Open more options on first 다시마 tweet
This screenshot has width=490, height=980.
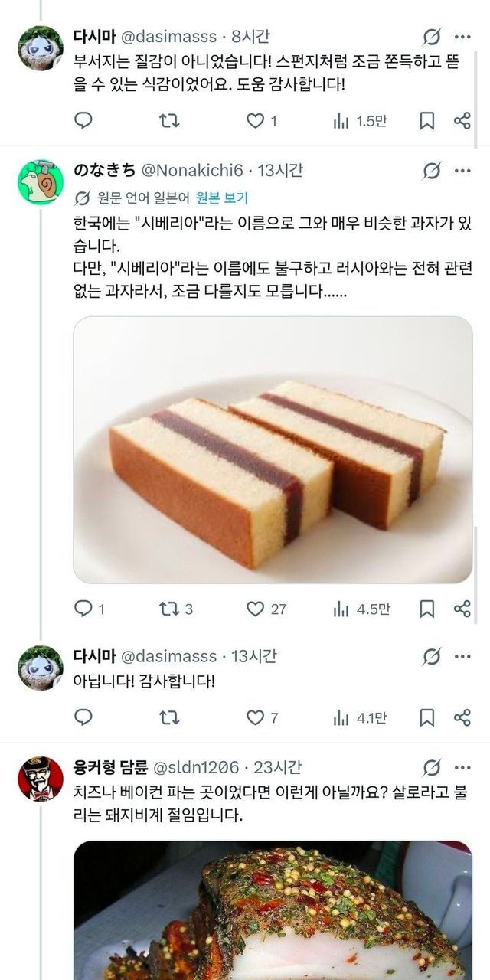tap(462, 36)
